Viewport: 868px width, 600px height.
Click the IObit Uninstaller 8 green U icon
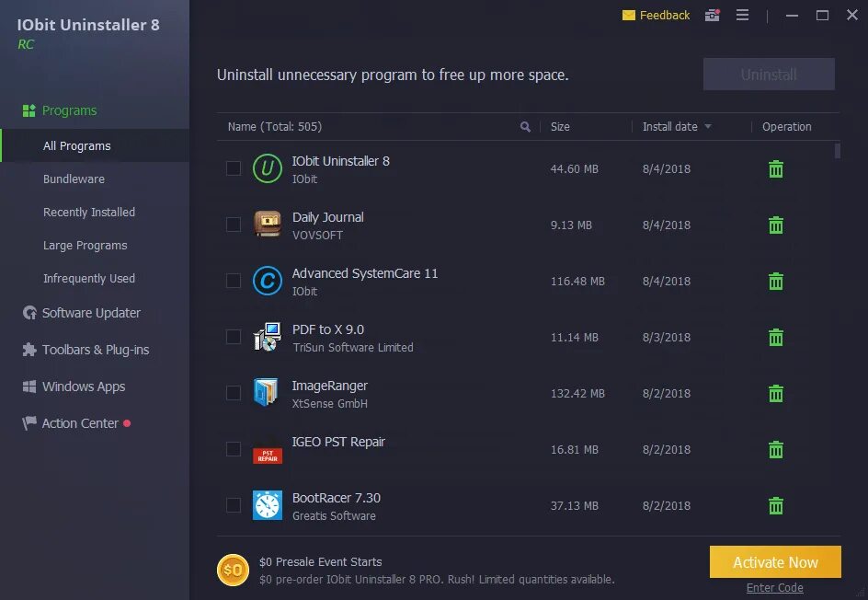pyautogui.click(x=268, y=168)
